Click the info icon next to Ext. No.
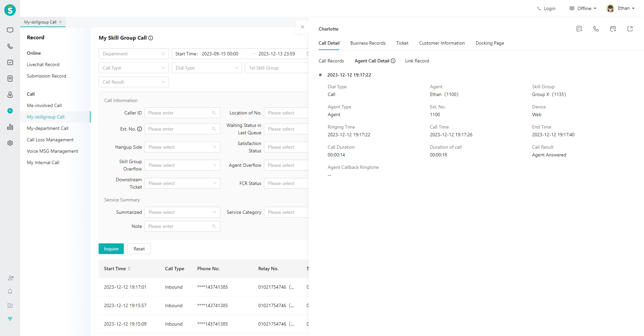 pos(140,129)
